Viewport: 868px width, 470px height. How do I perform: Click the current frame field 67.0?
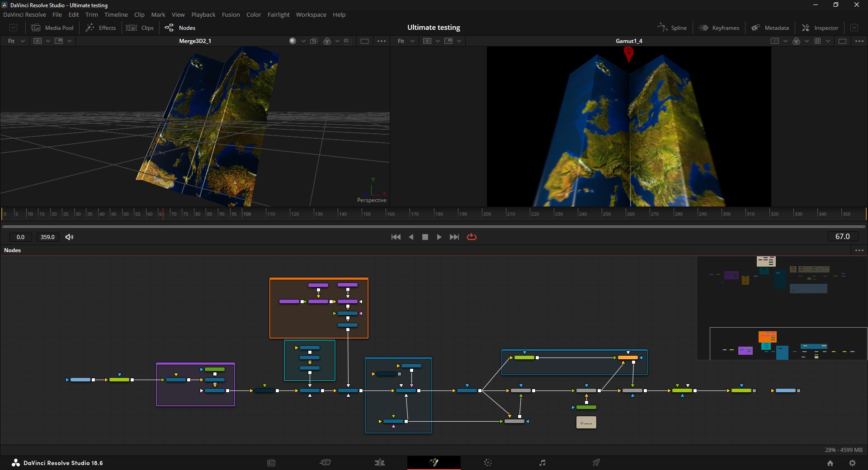coord(843,236)
